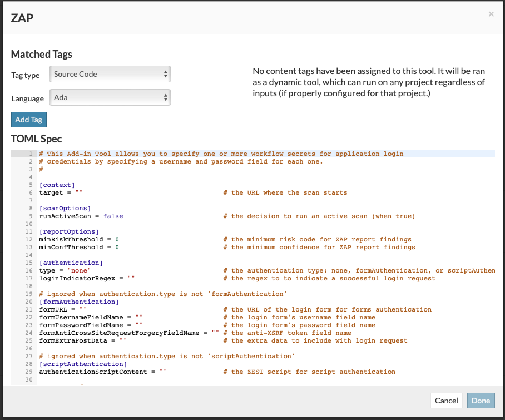The width and height of the screenshot is (505, 420).
Task: Confirm with the Done button
Action: coord(481,401)
